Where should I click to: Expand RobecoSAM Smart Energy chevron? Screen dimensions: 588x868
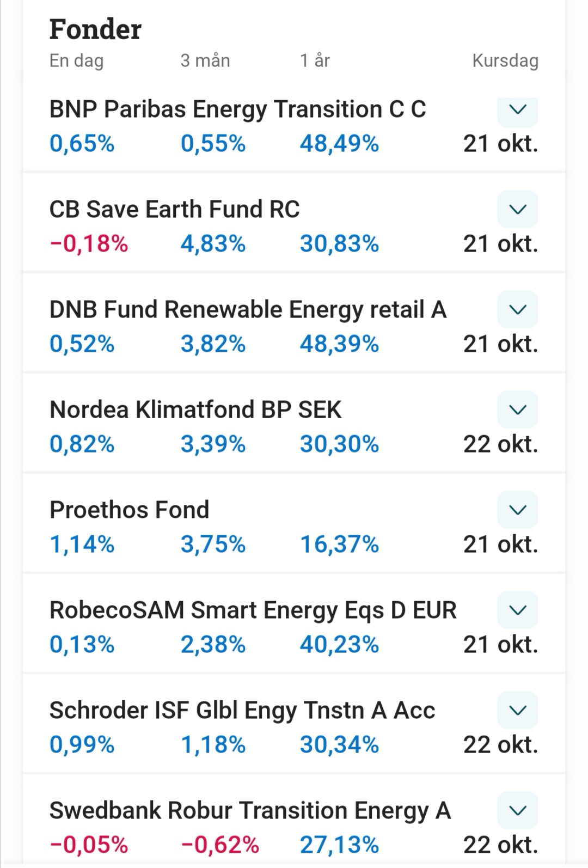pos(517,610)
